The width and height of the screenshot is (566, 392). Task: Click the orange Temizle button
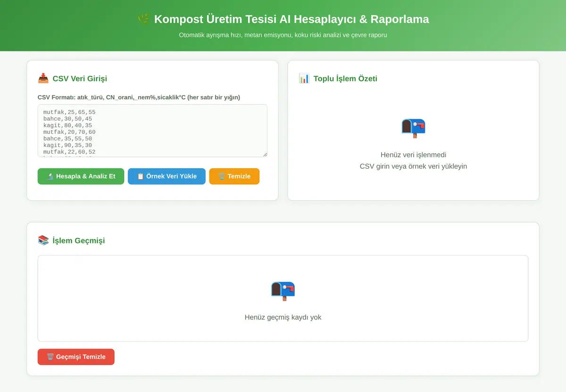(234, 176)
